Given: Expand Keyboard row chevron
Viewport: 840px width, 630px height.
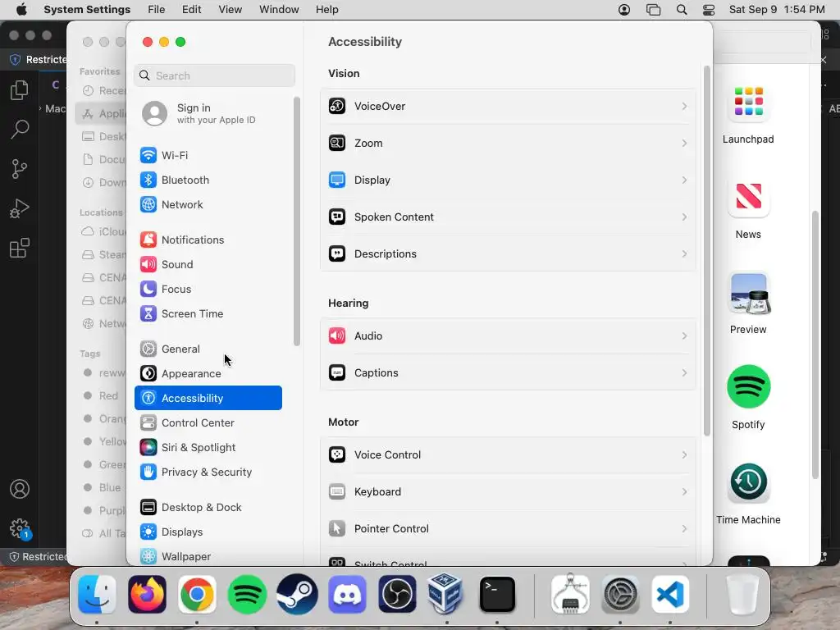Looking at the screenshot, I should tap(684, 492).
